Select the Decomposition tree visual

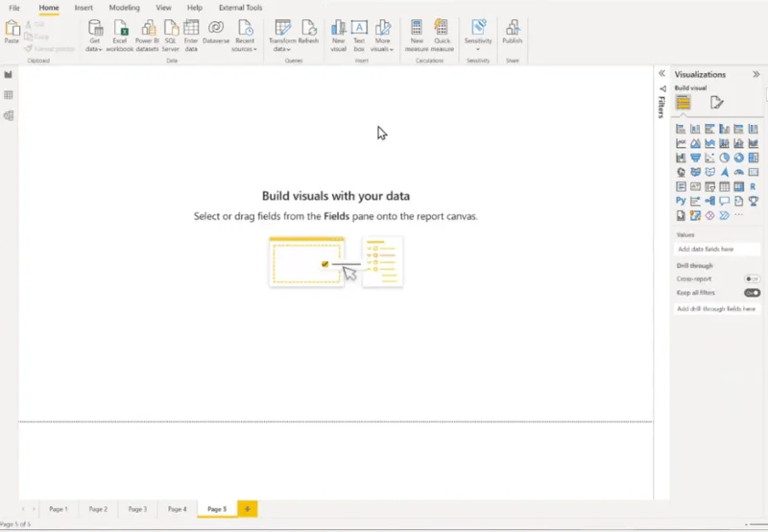(x=709, y=201)
